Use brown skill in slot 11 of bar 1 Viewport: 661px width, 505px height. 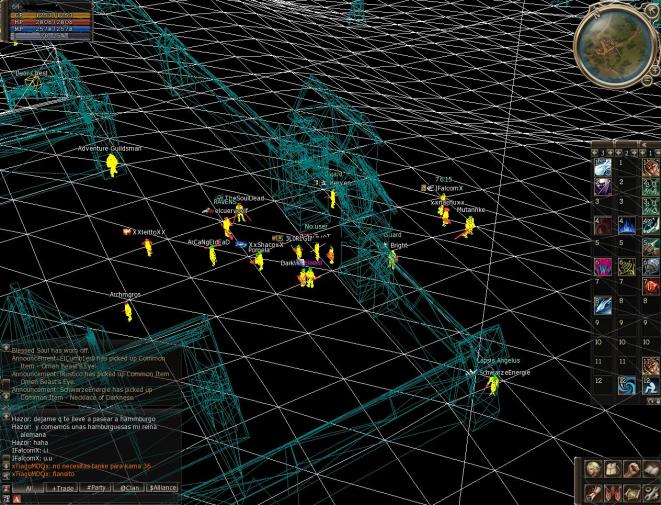pos(651,365)
